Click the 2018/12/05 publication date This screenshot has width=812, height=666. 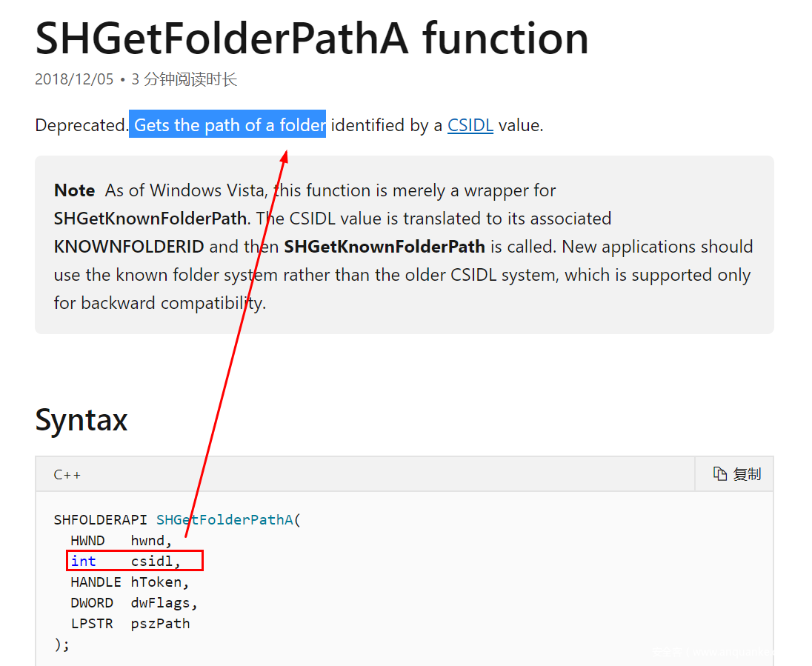(74, 79)
